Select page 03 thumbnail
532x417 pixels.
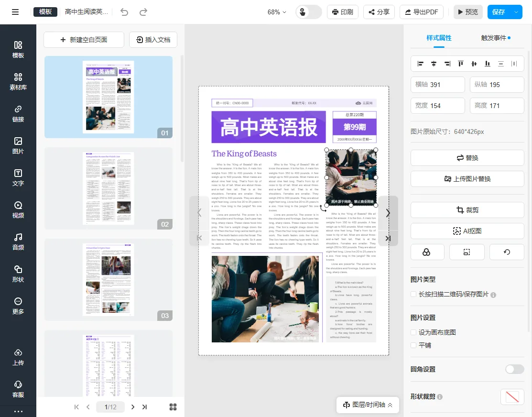(x=108, y=280)
